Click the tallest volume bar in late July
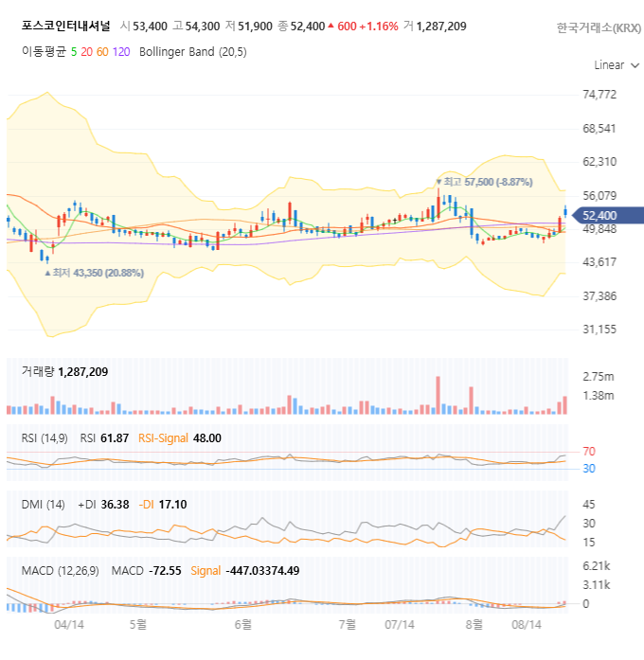 click(438, 395)
